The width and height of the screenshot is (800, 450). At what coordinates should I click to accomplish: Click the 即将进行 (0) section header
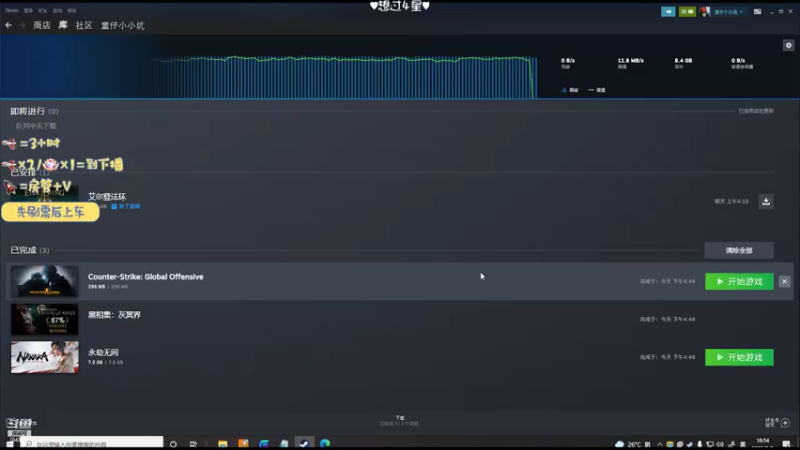34,111
